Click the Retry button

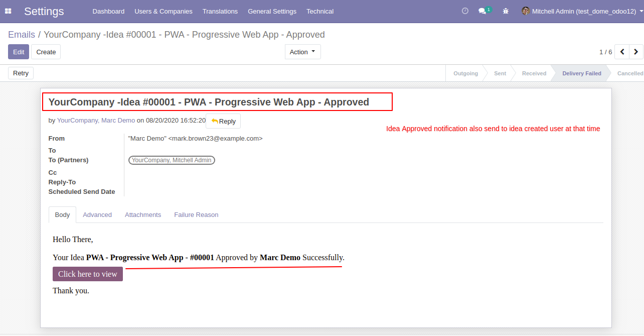(21, 73)
